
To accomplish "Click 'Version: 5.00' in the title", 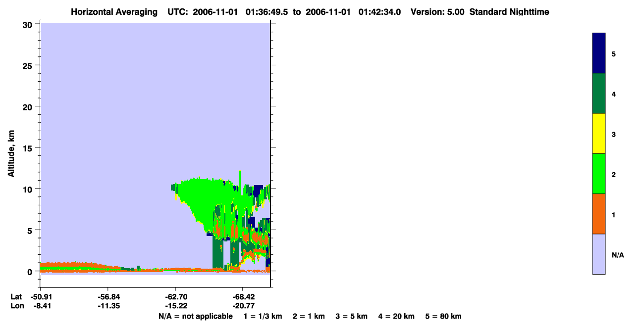I will click(437, 12).
